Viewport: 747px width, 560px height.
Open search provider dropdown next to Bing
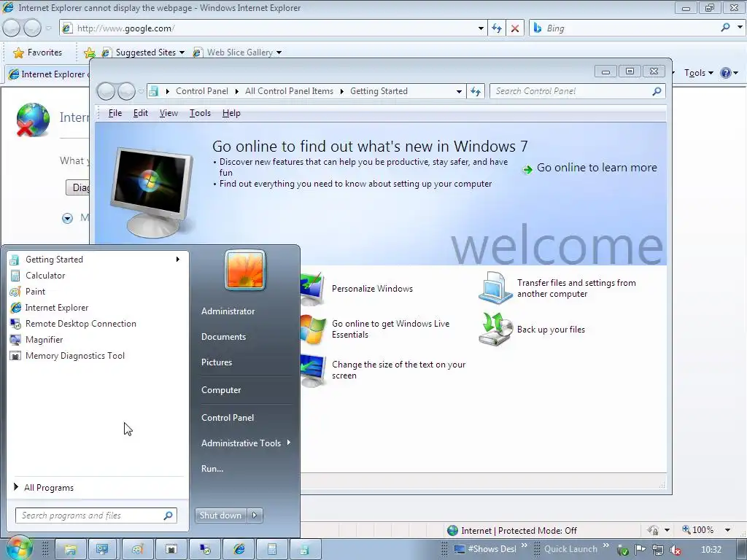(x=740, y=28)
